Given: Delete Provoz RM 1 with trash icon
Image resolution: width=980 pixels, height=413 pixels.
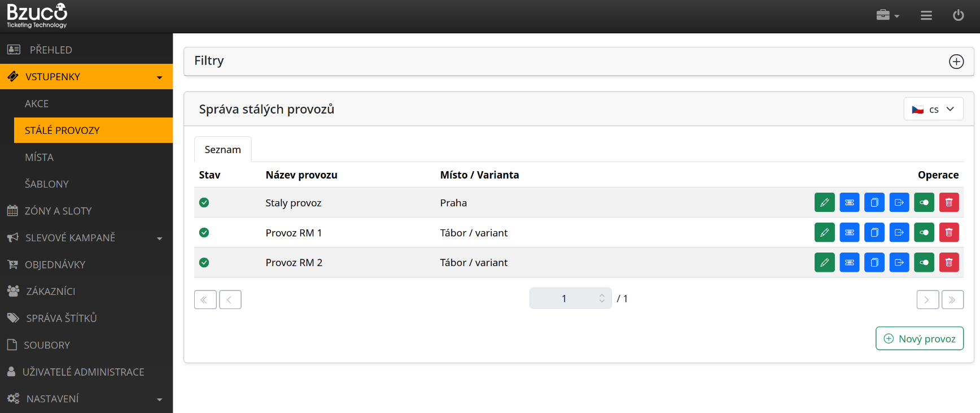Looking at the screenshot, I should click(x=949, y=232).
